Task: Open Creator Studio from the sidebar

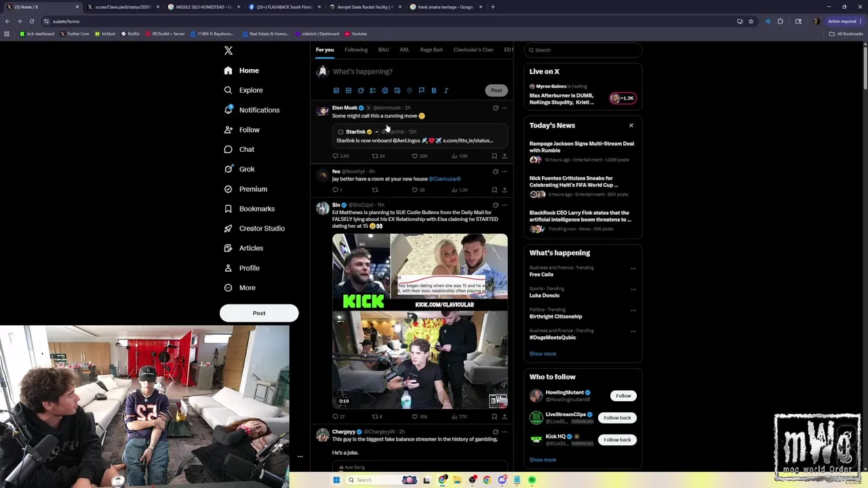Action: pyautogui.click(x=254, y=228)
